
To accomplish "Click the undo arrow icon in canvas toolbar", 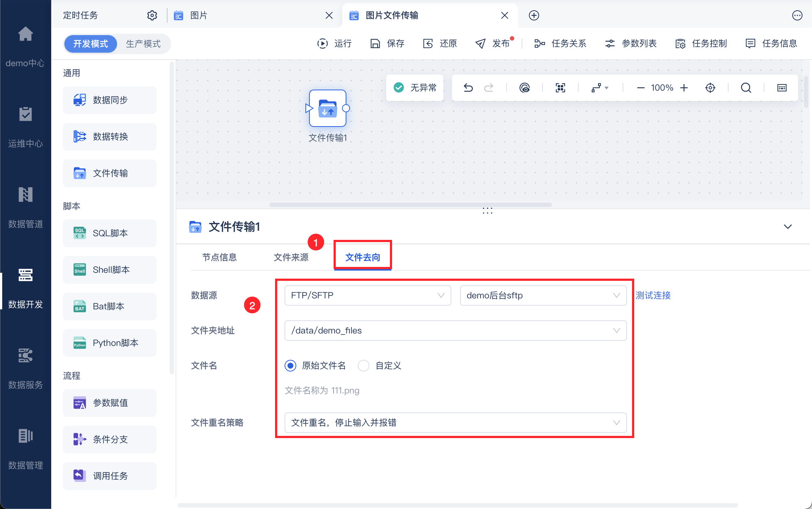I will [468, 88].
